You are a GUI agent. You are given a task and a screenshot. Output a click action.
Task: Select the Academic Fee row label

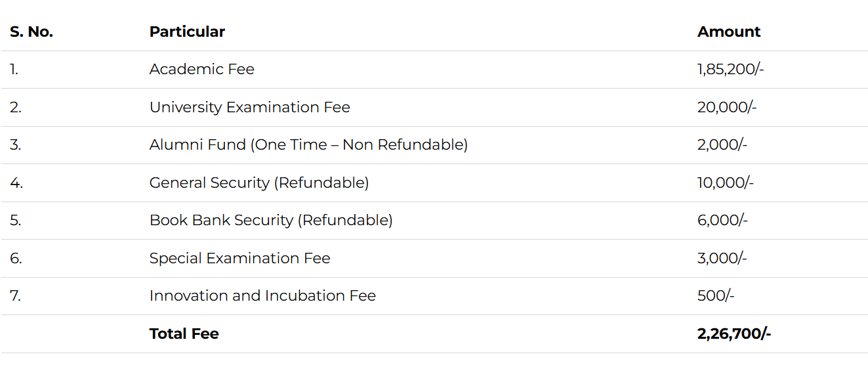coord(201,69)
